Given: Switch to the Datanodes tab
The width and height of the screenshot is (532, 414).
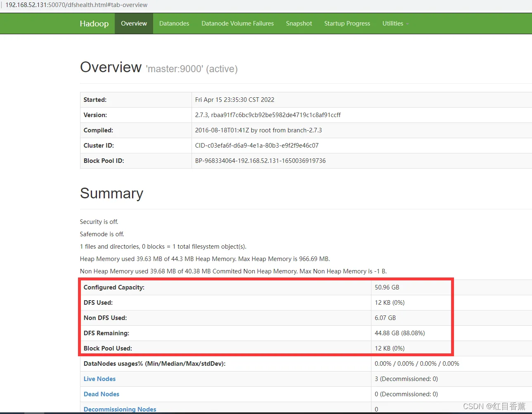Looking at the screenshot, I should pyautogui.click(x=174, y=24).
